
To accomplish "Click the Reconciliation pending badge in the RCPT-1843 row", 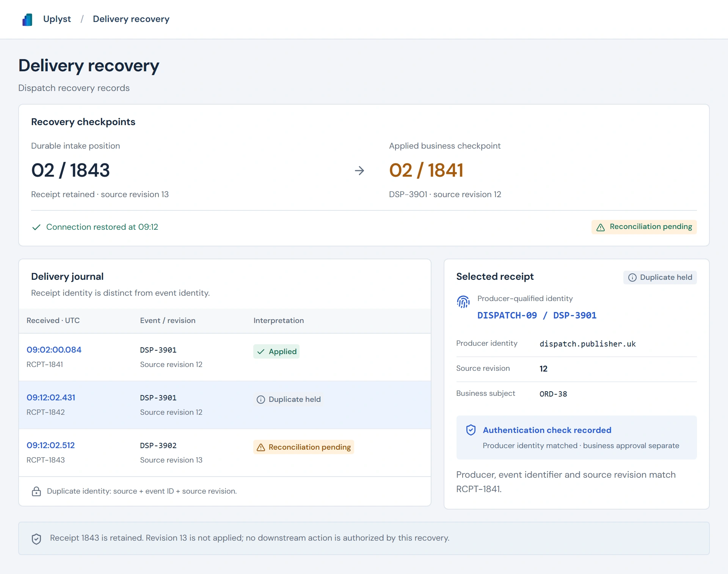I will (303, 447).
